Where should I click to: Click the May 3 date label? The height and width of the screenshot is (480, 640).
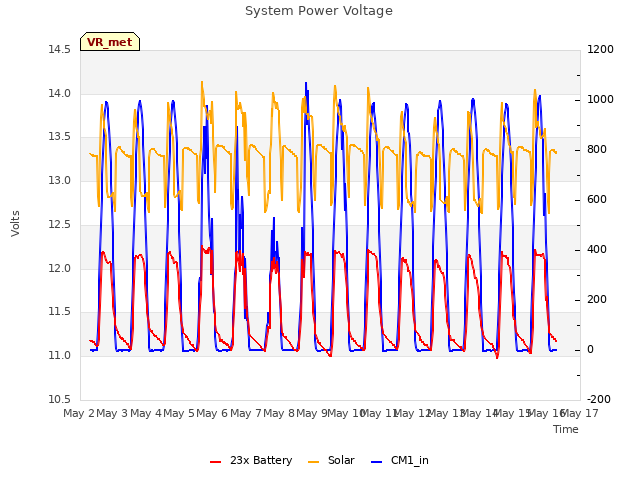[x=112, y=413]
